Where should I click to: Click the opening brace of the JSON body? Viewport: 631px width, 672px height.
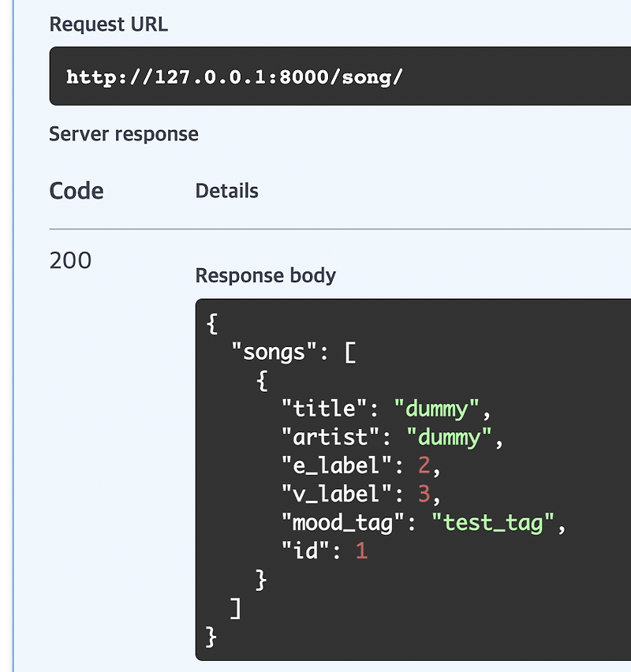tap(211, 323)
